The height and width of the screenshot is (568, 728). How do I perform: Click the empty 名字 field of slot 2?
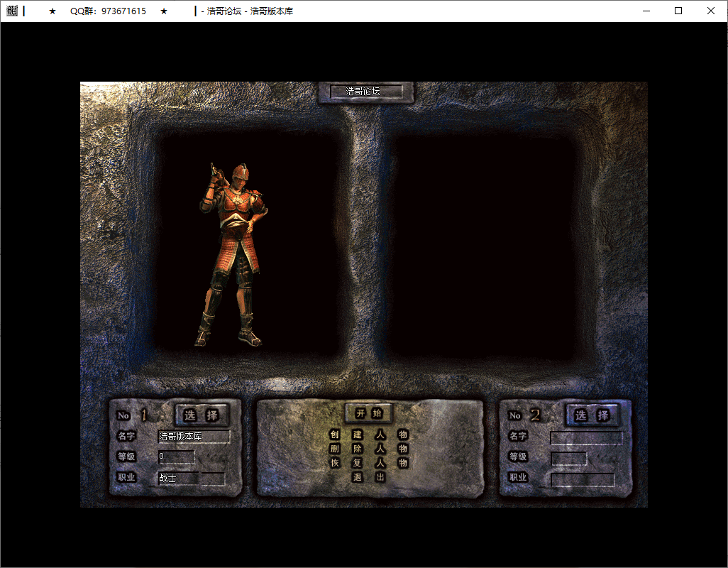point(586,438)
